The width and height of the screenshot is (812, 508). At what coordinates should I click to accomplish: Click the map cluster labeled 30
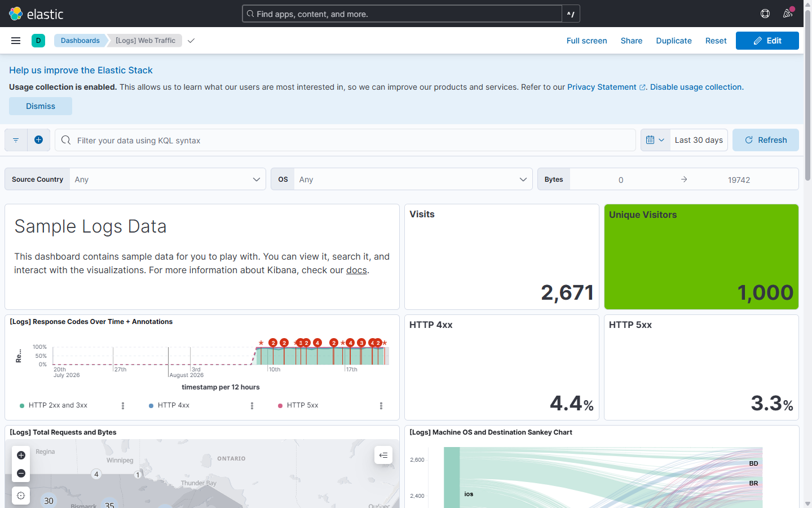coord(49,501)
